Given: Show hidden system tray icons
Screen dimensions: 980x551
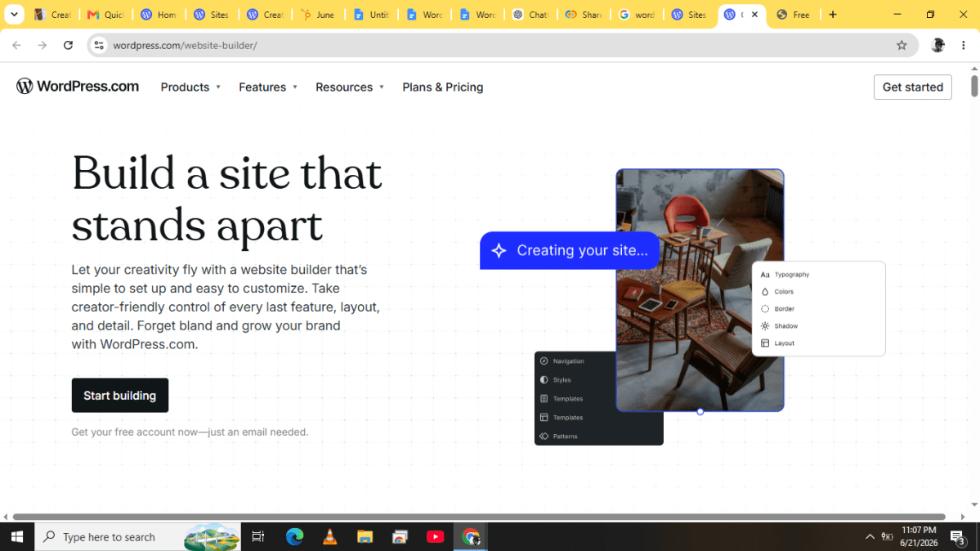Looking at the screenshot, I should [x=870, y=536].
